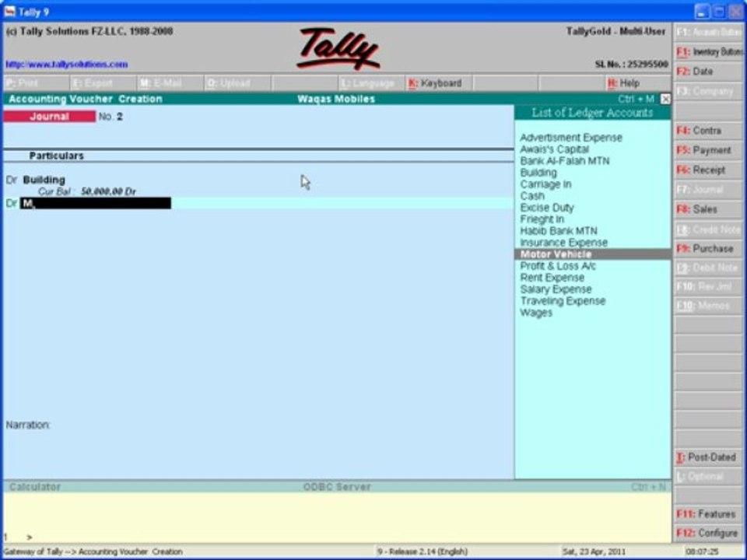Viewport: 747px width, 560px height.
Task: Click the F9 Debit Note button
Action: (709, 268)
